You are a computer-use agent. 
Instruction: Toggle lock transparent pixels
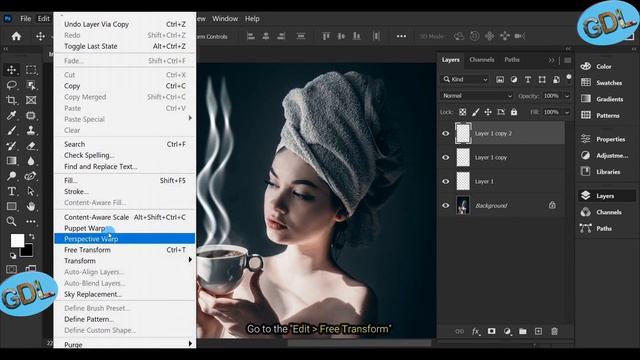coord(462,112)
